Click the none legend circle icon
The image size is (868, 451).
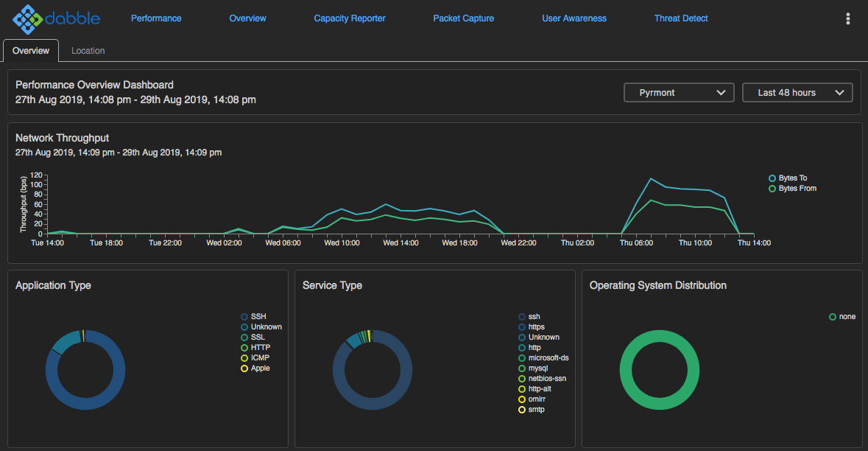tap(833, 317)
